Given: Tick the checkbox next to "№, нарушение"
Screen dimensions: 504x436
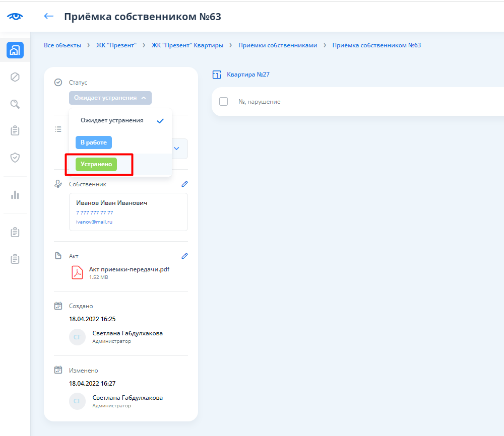Looking at the screenshot, I should (x=224, y=102).
